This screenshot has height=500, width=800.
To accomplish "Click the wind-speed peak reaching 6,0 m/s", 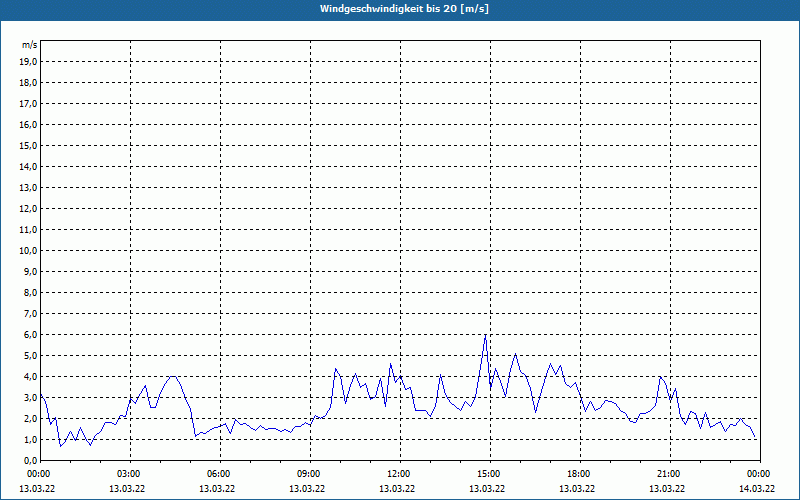I will click(485, 335).
